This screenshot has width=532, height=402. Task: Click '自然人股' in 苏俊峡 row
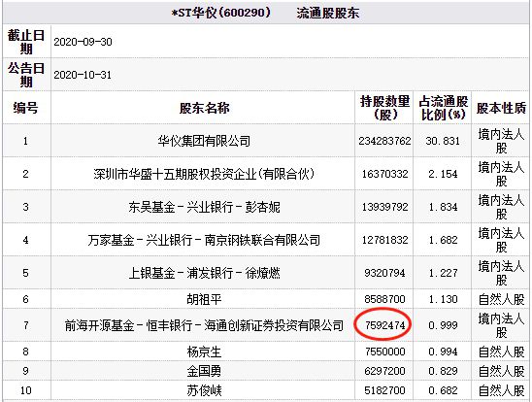pos(501,390)
